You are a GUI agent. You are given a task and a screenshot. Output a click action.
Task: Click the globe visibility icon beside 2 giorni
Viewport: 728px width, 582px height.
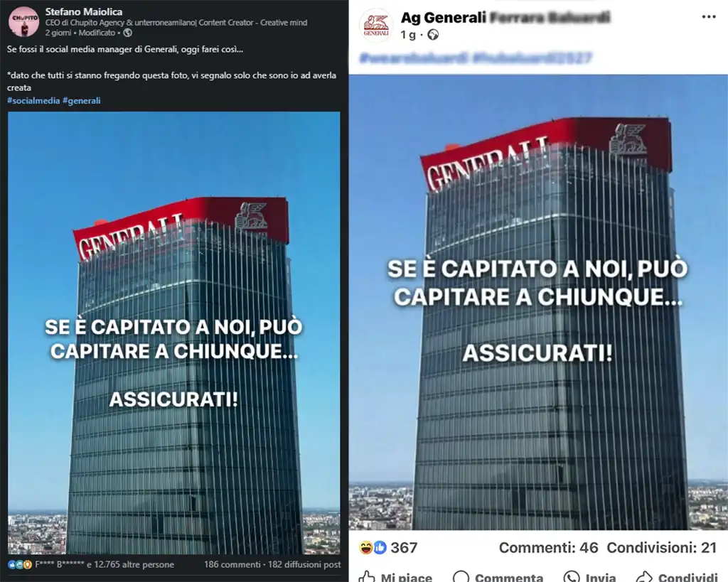tap(128, 33)
